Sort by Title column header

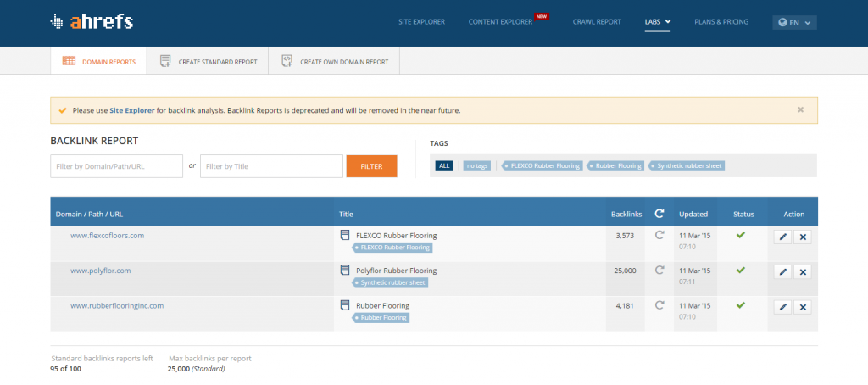pyautogui.click(x=346, y=214)
